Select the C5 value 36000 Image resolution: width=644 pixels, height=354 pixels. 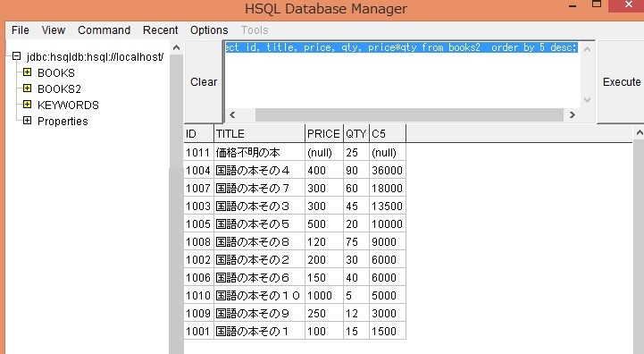pyautogui.click(x=388, y=170)
